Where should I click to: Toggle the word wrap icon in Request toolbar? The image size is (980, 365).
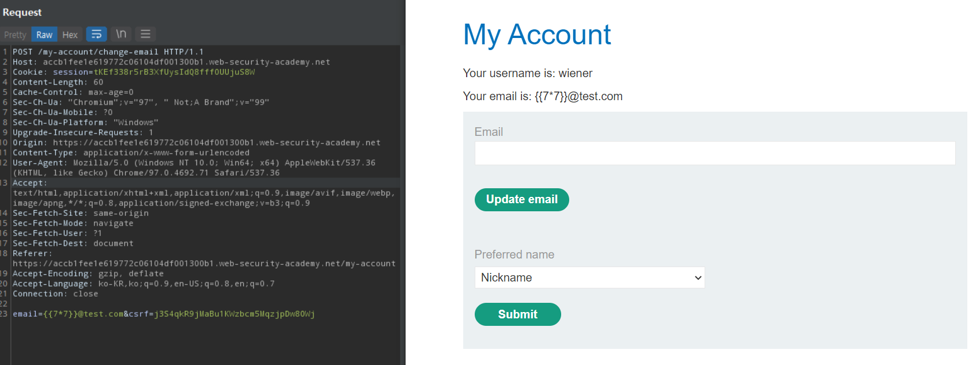coord(96,35)
